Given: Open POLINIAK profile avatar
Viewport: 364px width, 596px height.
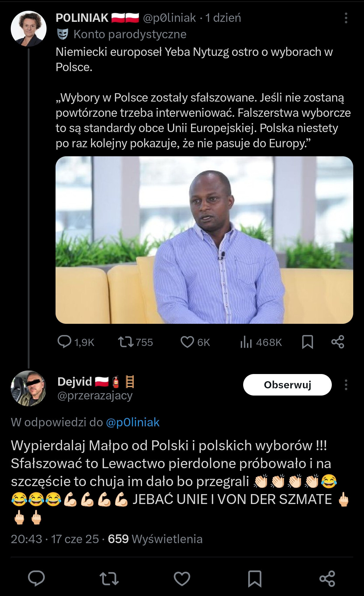Looking at the screenshot, I should [29, 29].
